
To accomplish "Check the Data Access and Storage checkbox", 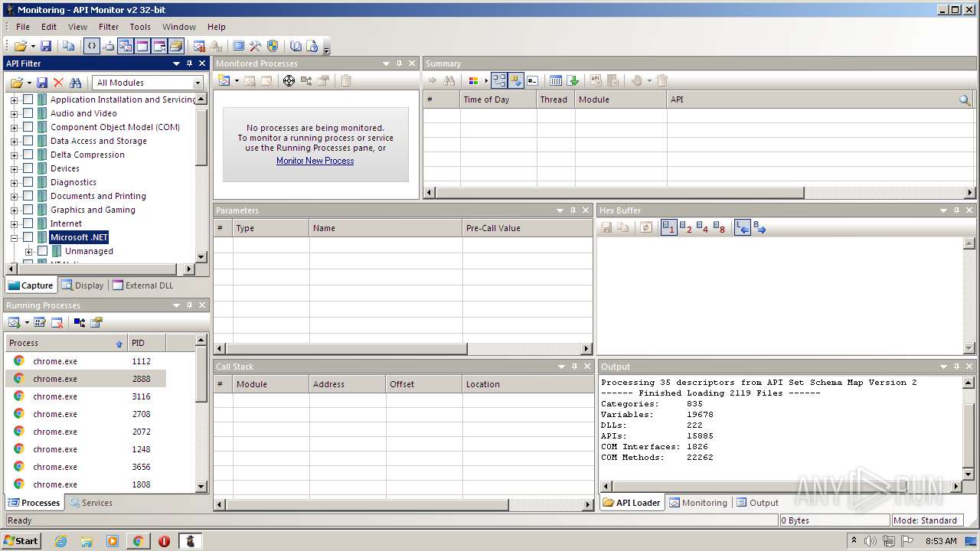I will pos(28,141).
